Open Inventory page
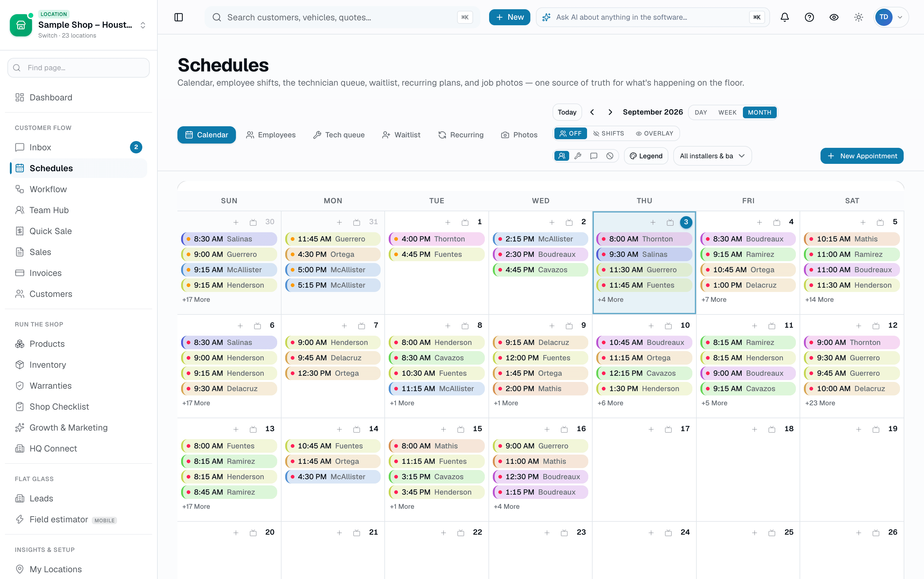The width and height of the screenshot is (924, 579). (x=79, y=365)
